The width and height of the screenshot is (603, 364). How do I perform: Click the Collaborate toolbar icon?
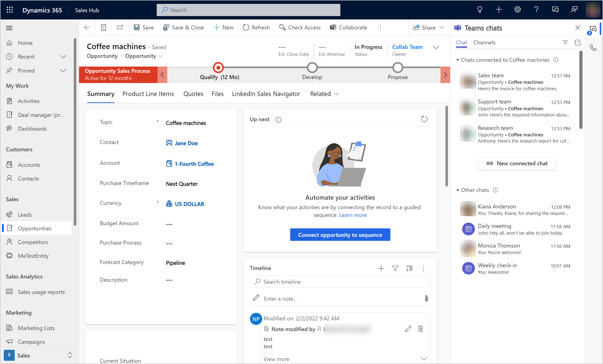click(349, 27)
